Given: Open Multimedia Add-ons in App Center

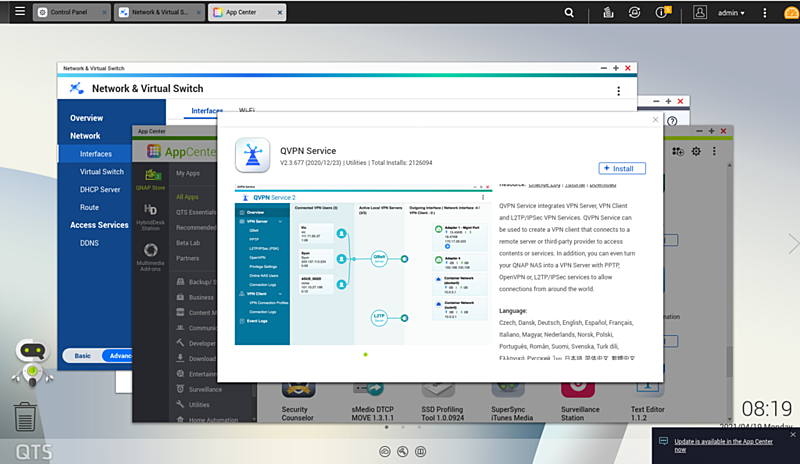Looking at the screenshot, I should coord(151,257).
